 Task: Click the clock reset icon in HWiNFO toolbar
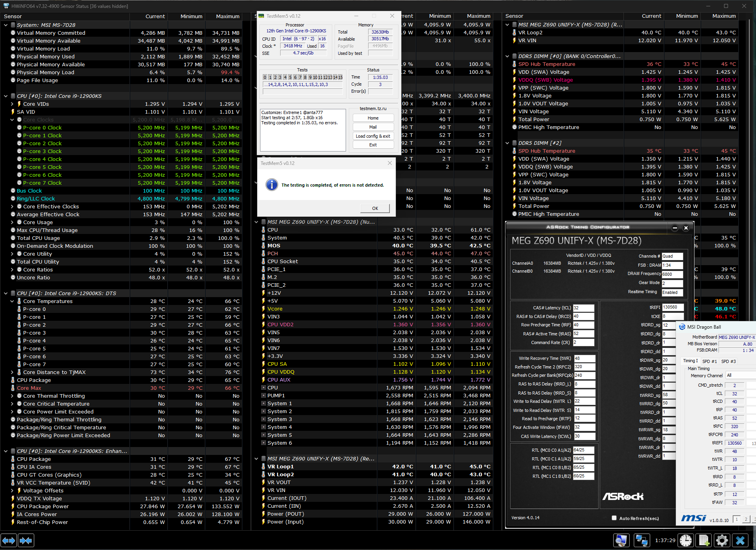pyautogui.click(x=686, y=540)
